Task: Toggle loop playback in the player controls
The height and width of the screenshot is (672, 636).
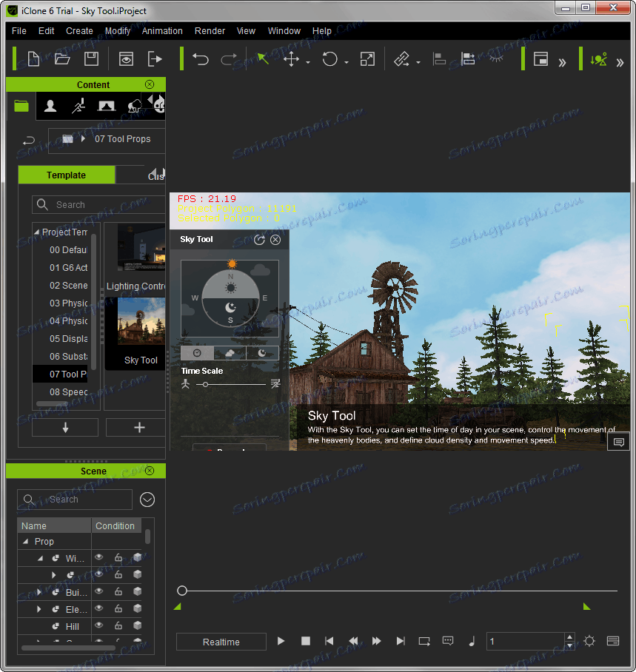Action: point(424,642)
